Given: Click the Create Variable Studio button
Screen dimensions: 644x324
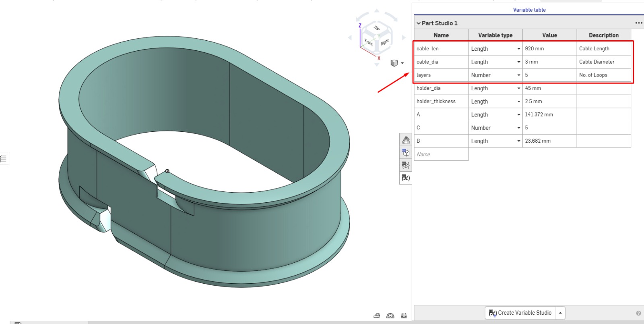Looking at the screenshot, I should (x=520, y=313).
